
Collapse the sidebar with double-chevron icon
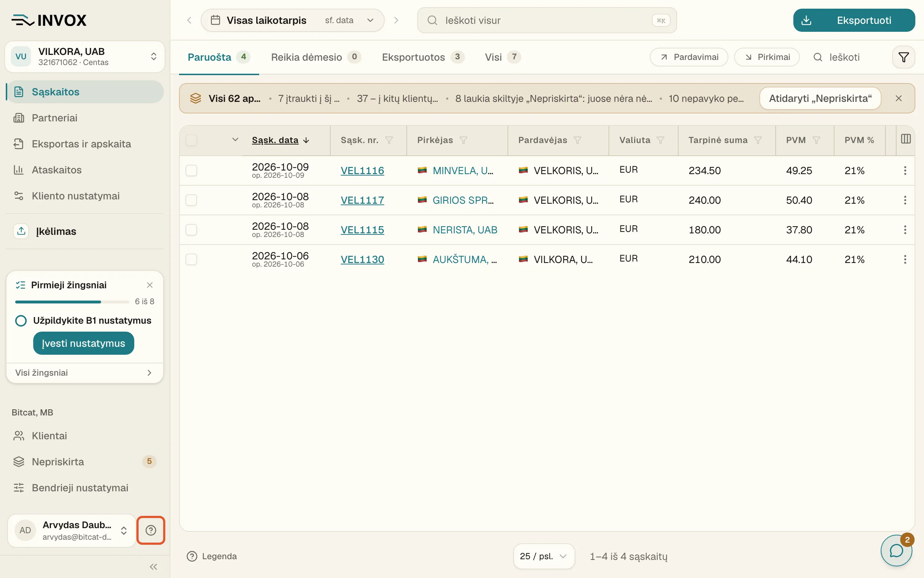pyautogui.click(x=153, y=566)
